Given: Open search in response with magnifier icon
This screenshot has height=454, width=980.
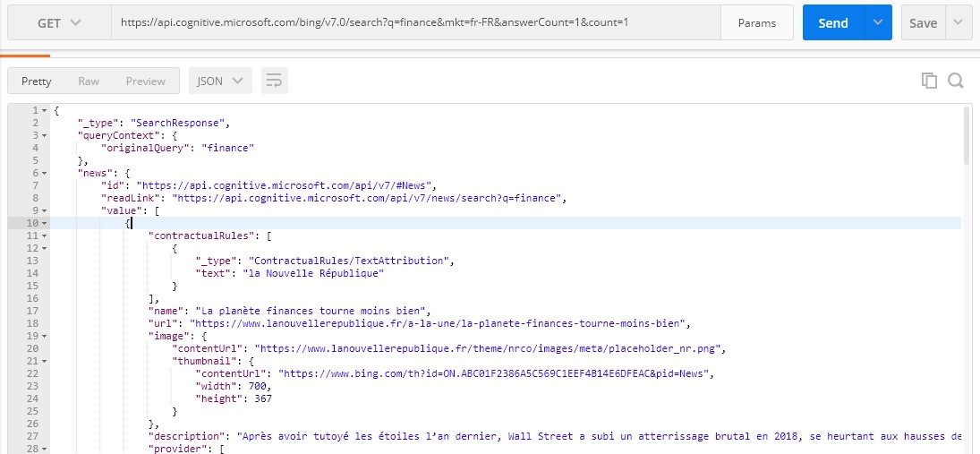Looking at the screenshot, I should 955,81.
